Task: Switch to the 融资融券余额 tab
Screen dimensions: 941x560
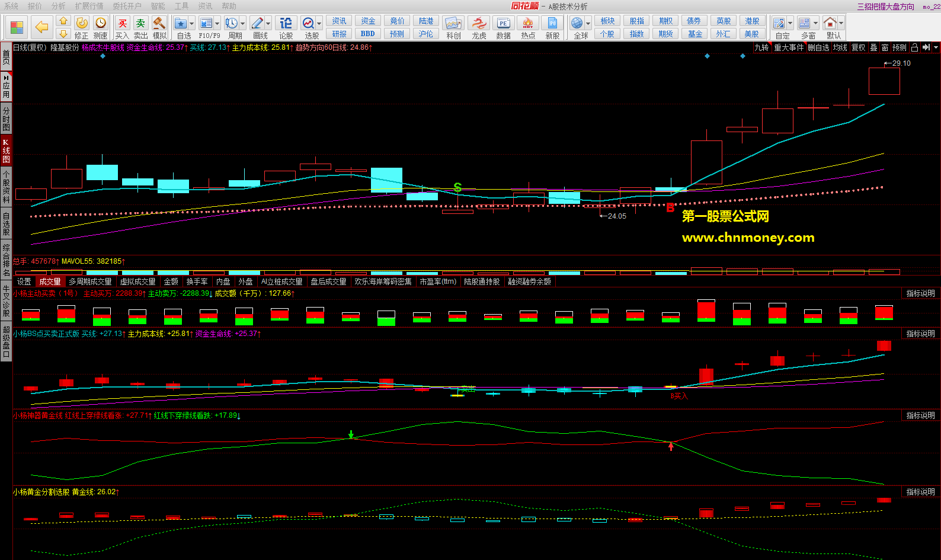Action: [530, 281]
